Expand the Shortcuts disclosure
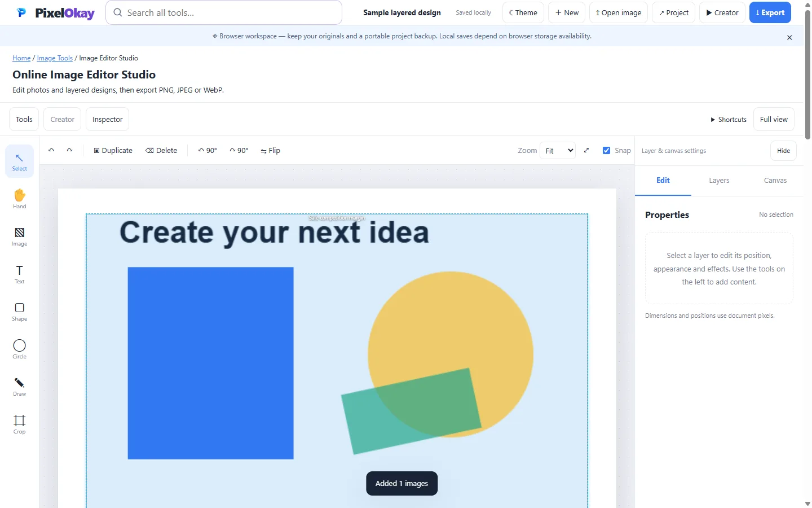The height and width of the screenshot is (508, 812). click(x=729, y=120)
